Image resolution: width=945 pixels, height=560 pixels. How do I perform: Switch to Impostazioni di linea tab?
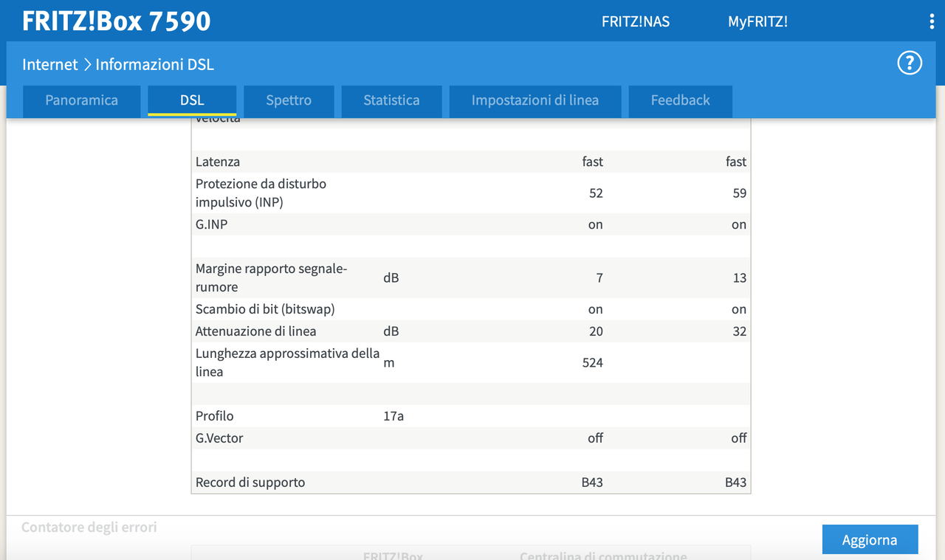coord(535,100)
